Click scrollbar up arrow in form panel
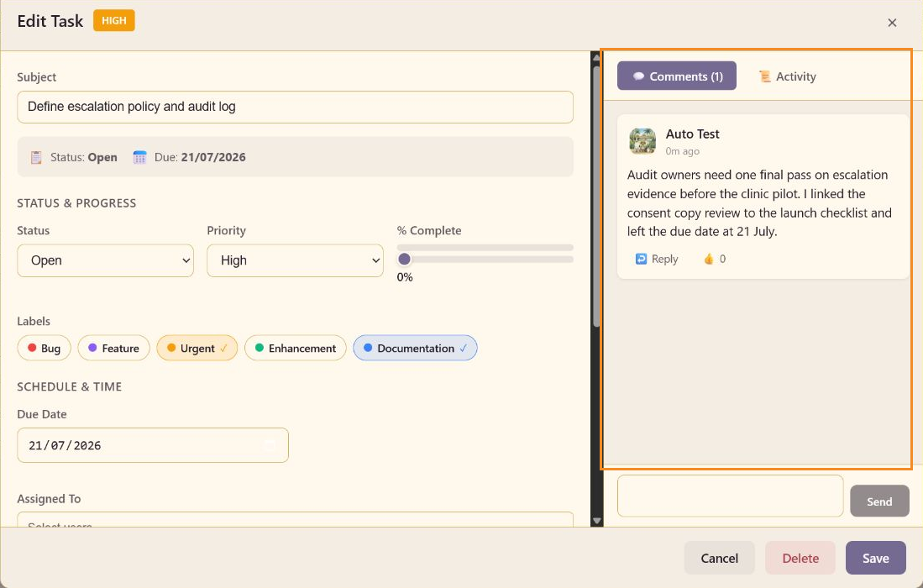Image resolution: width=923 pixels, height=588 pixels. pyautogui.click(x=596, y=57)
